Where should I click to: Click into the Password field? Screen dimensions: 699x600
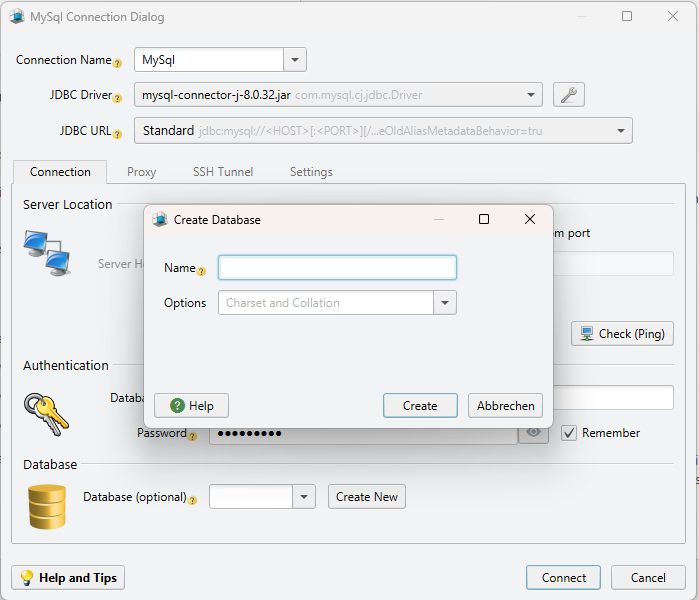click(363, 433)
